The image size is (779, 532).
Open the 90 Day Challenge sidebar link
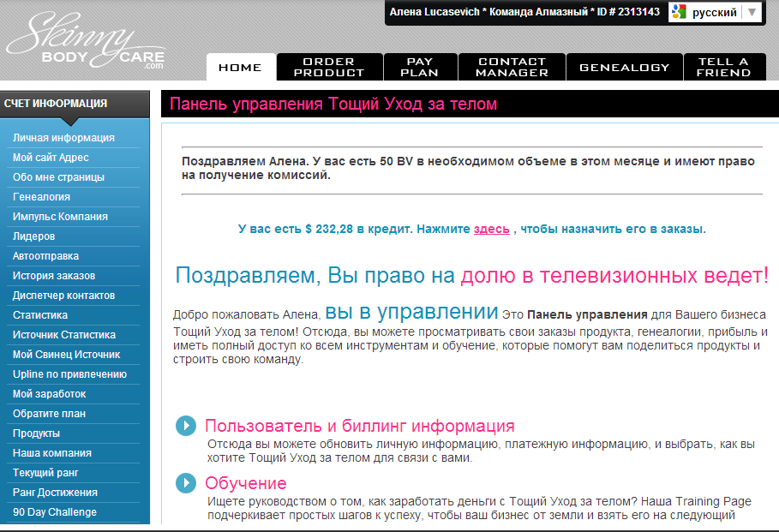(x=55, y=512)
